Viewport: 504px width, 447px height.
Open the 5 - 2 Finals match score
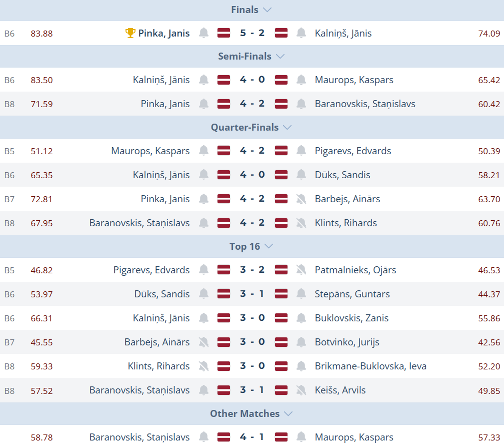252,33
